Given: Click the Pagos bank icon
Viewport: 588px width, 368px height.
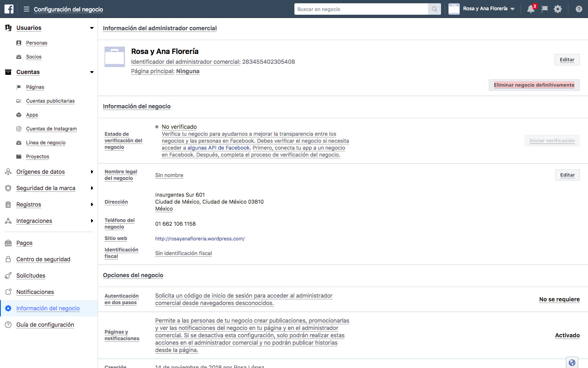Looking at the screenshot, I should click(8, 243).
